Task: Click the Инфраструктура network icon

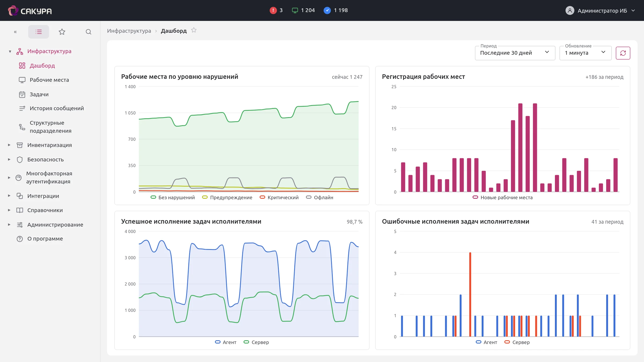Action: (20, 51)
